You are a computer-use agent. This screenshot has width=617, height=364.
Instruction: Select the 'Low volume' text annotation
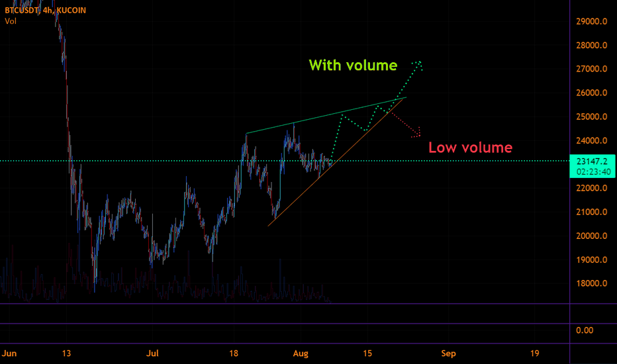coord(470,148)
